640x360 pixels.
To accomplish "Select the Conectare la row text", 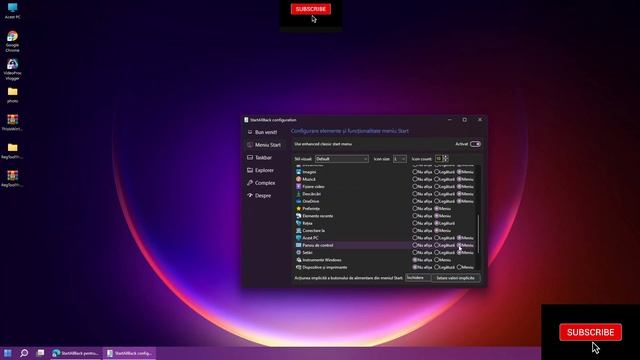I will point(313,231).
